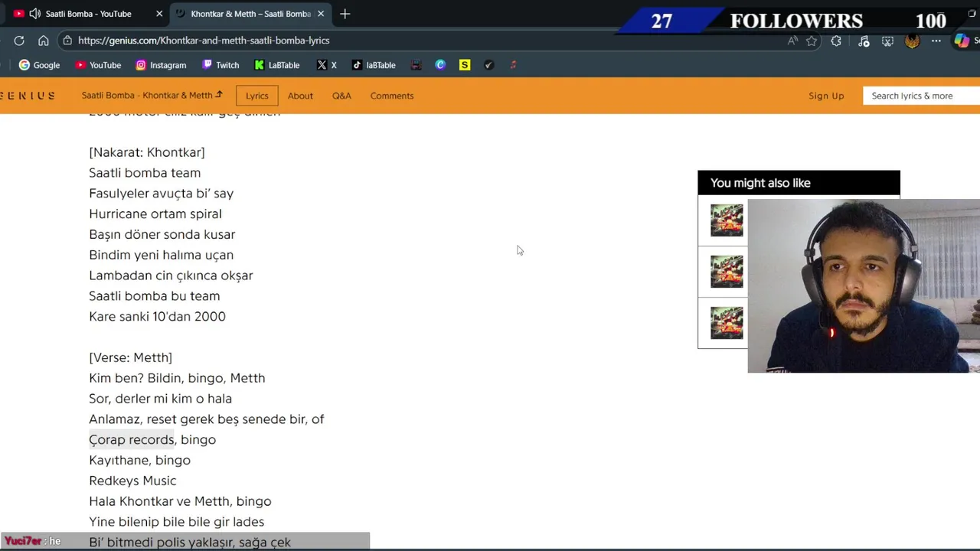The height and width of the screenshot is (551, 980).
Task: Click the browser refresh button
Action: (19, 41)
